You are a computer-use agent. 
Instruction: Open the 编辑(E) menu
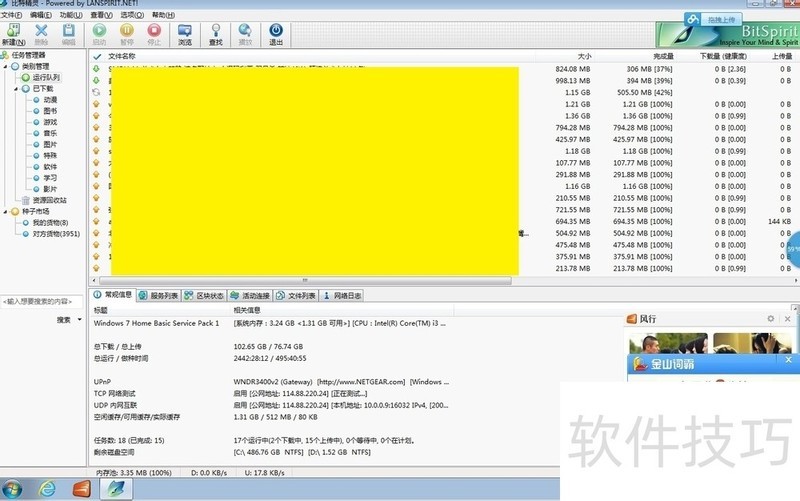pos(41,15)
